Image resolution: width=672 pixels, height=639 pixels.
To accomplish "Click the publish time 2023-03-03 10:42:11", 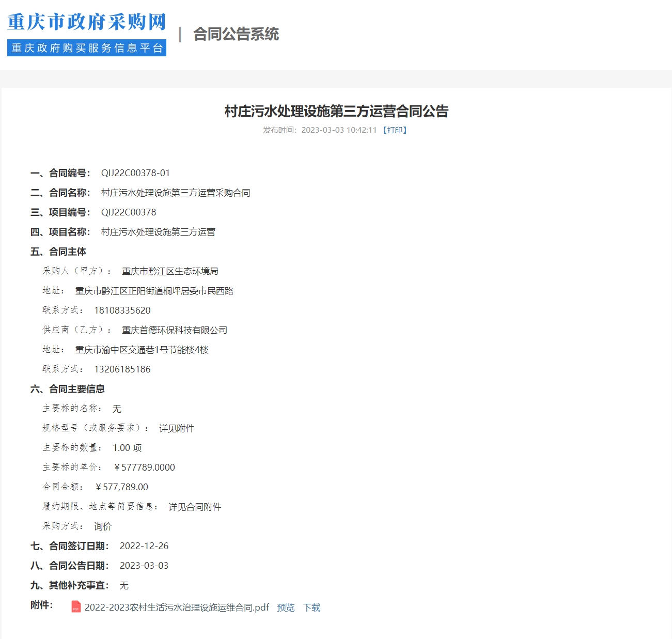I will [339, 130].
